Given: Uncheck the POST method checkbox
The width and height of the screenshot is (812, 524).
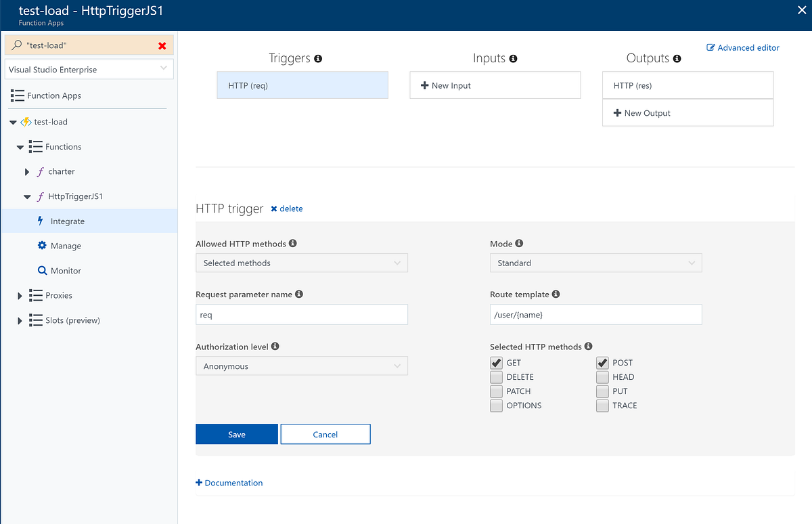Looking at the screenshot, I should coord(602,363).
